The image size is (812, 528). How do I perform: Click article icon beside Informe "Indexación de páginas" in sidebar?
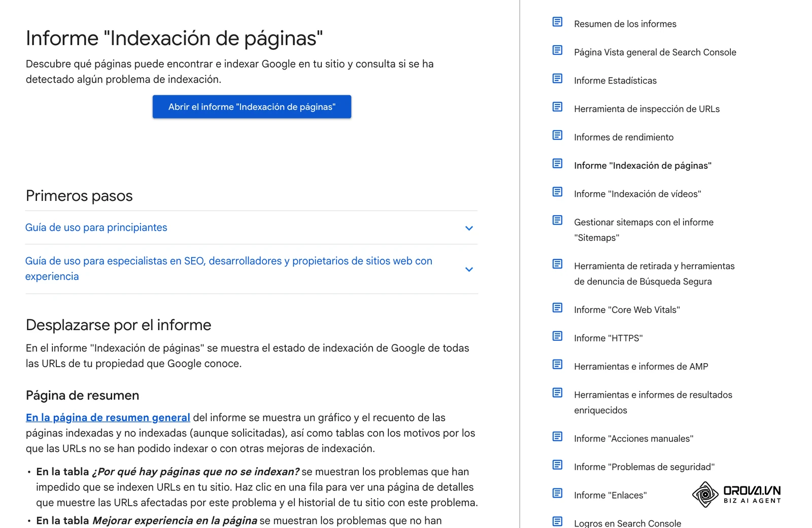[x=557, y=164]
